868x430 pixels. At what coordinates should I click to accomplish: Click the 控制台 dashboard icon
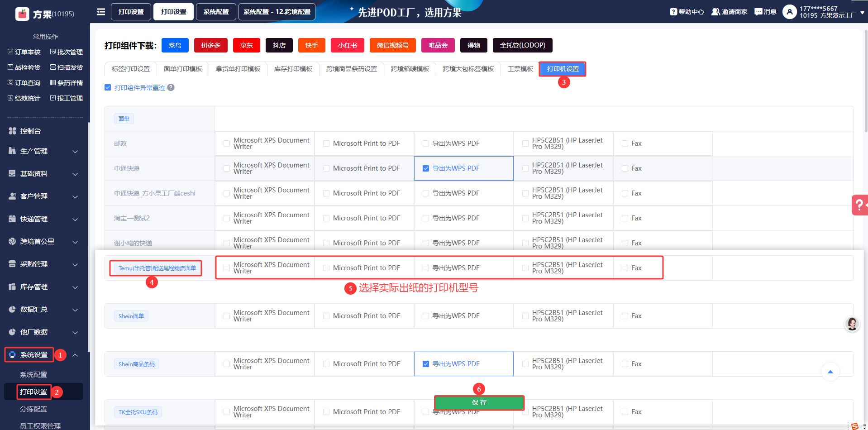coord(12,131)
